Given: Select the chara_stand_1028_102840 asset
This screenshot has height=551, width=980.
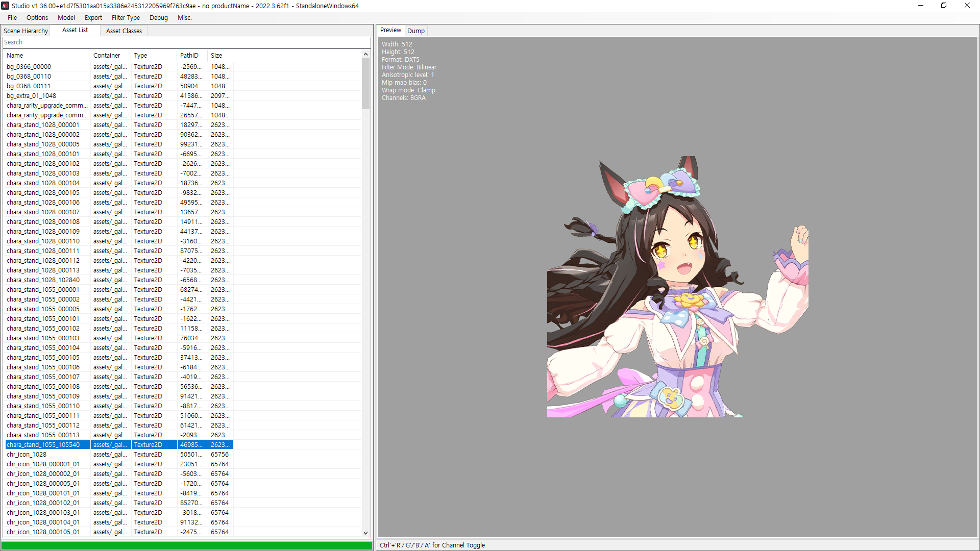Looking at the screenshot, I should click(x=43, y=280).
